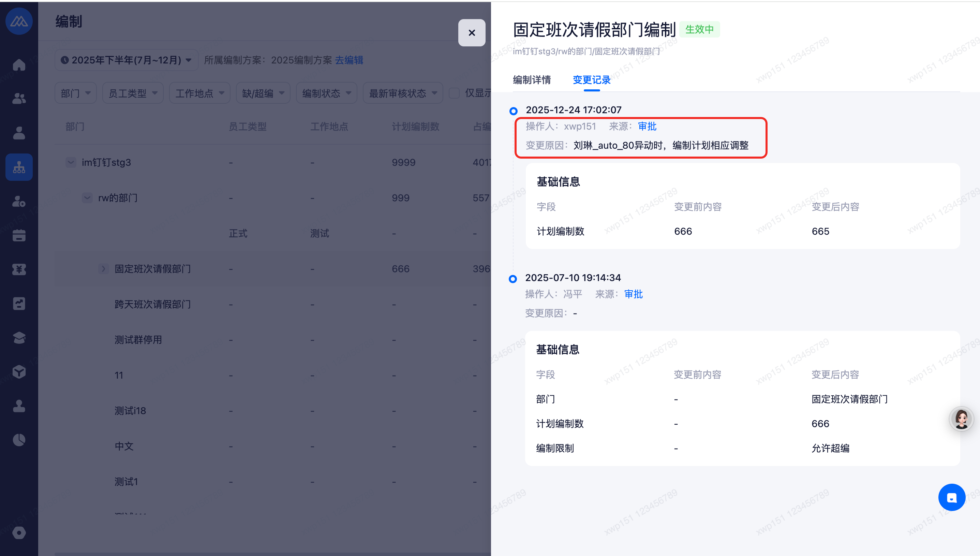
Task: Click the 去编辑 link
Action: tap(349, 60)
